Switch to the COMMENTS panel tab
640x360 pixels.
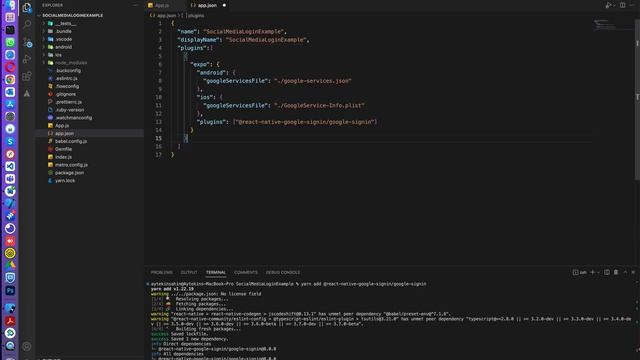[246, 272]
